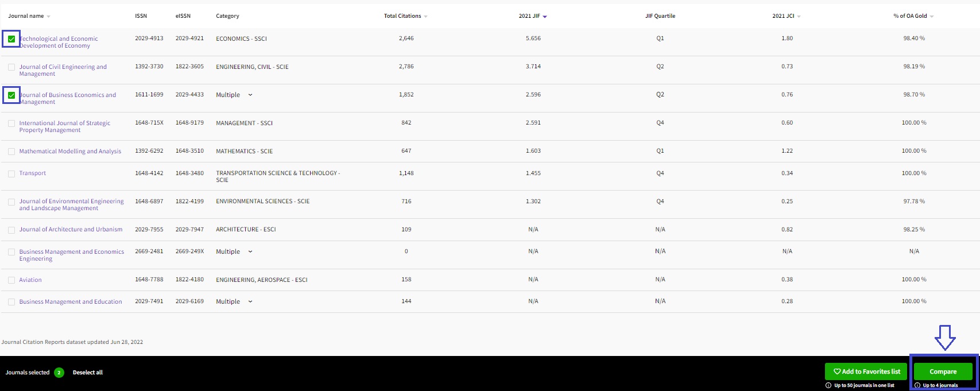This screenshot has height=391, width=980.
Task: Click the Journal name sort arrow icon
Action: [48, 17]
